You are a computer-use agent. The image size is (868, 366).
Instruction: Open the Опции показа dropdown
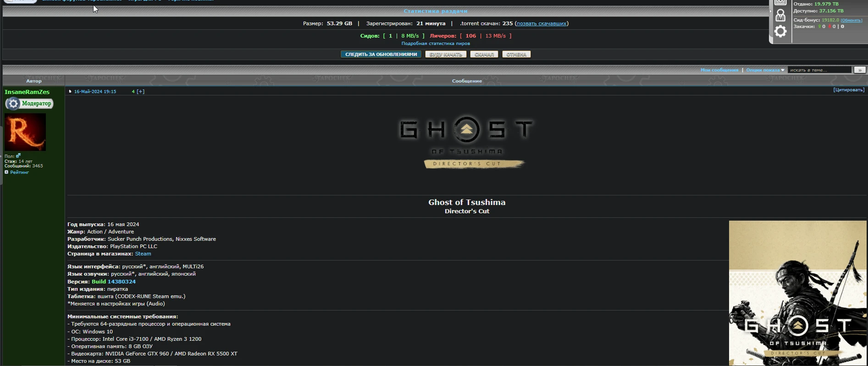point(765,70)
